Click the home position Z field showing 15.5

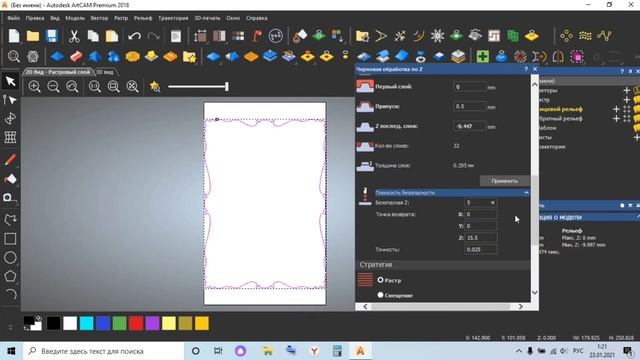(481, 238)
